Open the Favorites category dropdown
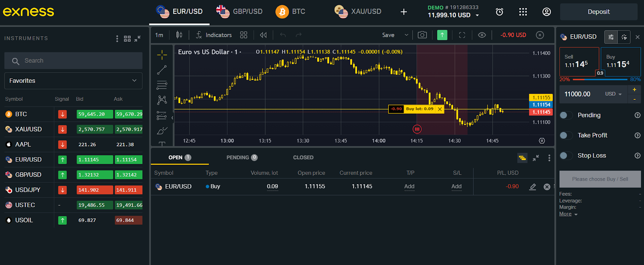This screenshot has width=644, height=265. pyautogui.click(x=73, y=81)
